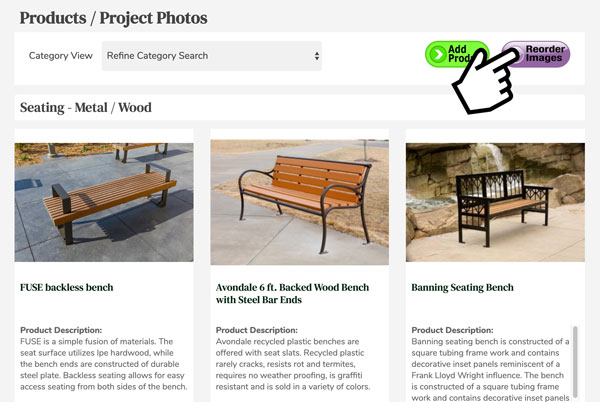Click the green Add Product button
The width and height of the screenshot is (600, 402).
click(x=457, y=54)
